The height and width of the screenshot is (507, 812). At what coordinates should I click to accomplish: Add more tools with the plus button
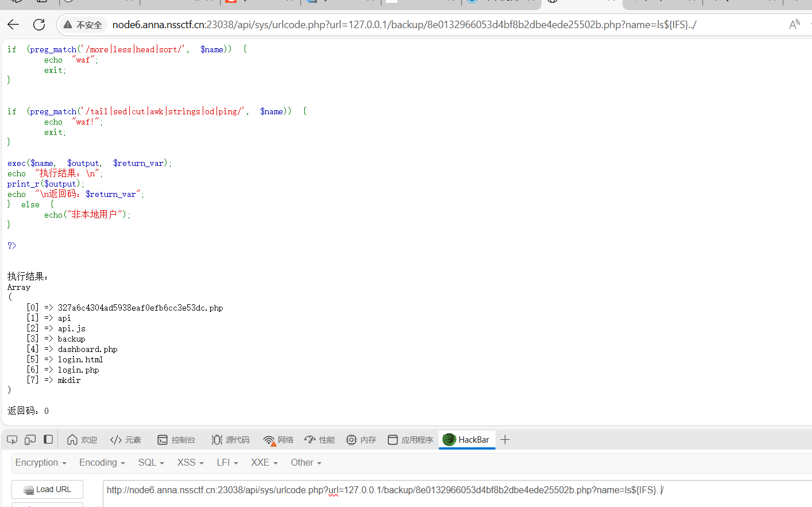point(505,440)
